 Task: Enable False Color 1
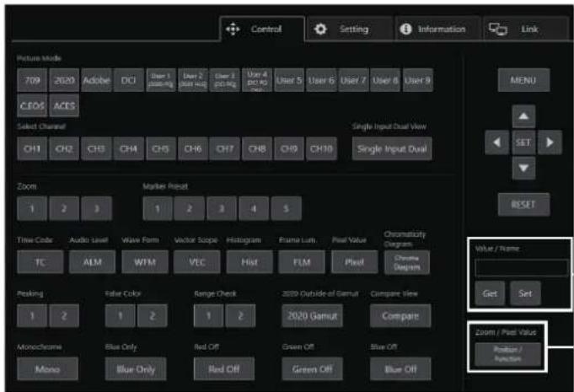click(x=120, y=315)
